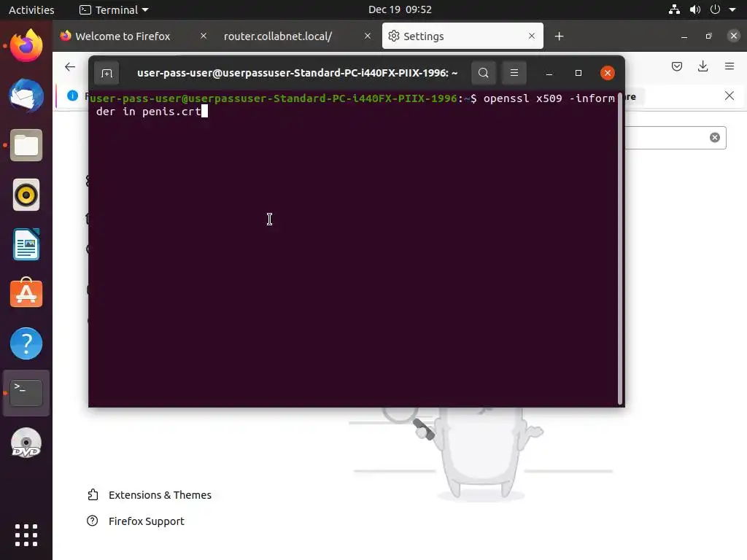This screenshot has height=560, width=747.
Task: Open Rhythmbox music player from the dock
Action: pyautogui.click(x=26, y=195)
